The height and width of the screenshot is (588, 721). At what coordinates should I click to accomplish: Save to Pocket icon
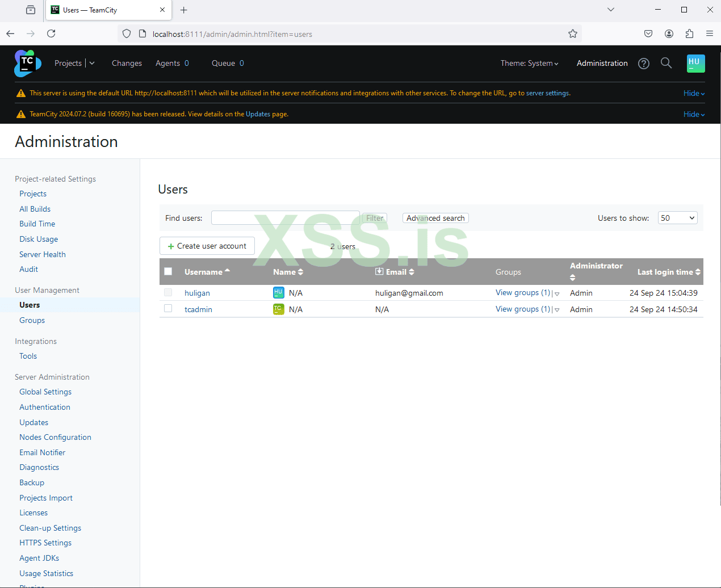[x=648, y=34]
